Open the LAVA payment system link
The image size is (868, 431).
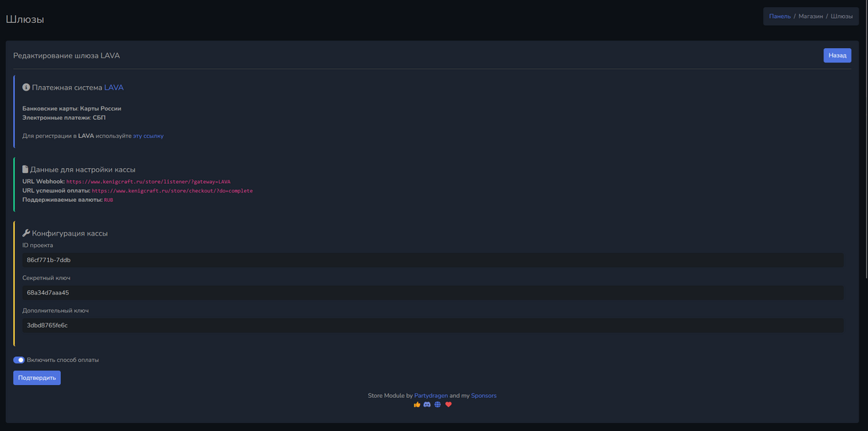(113, 88)
